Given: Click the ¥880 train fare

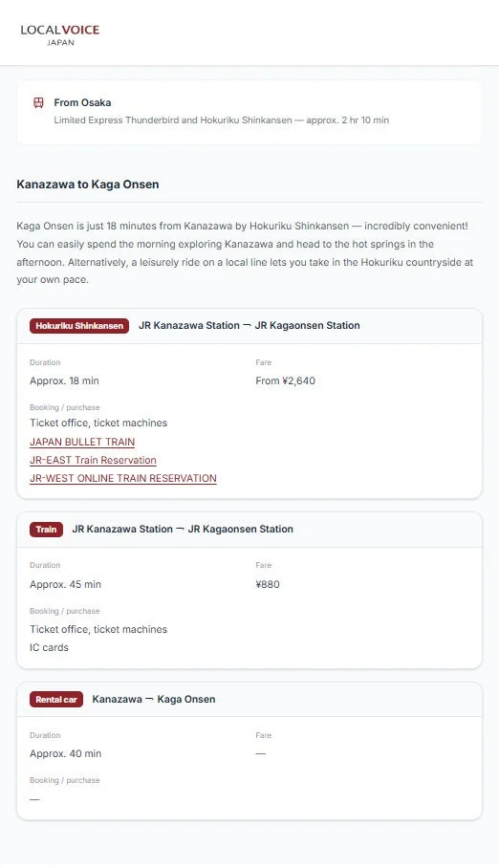Looking at the screenshot, I should click(268, 584).
